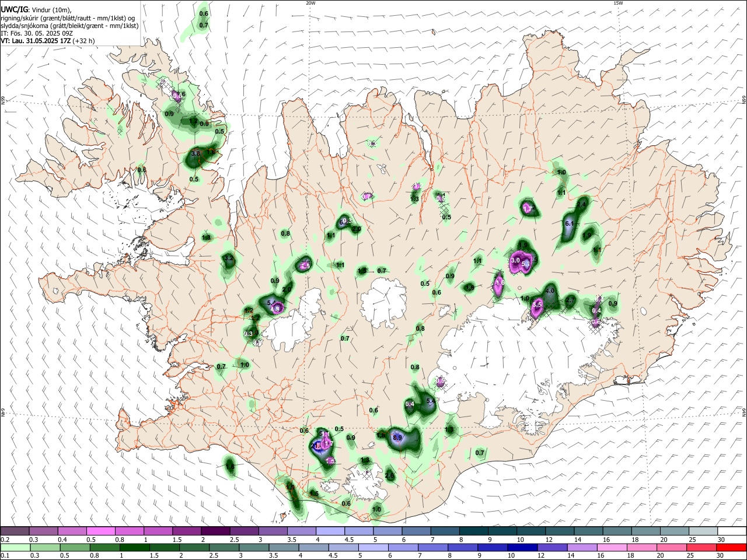This screenshot has height=560, width=747.
Task: Select the darkest purple swatch in snow legend
Action: [215, 531]
